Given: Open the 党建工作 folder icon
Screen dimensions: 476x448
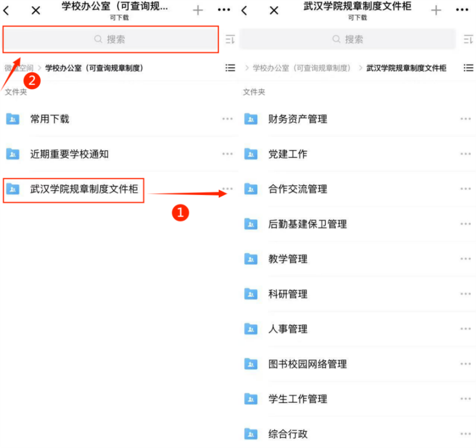Looking at the screenshot, I should click(250, 154).
